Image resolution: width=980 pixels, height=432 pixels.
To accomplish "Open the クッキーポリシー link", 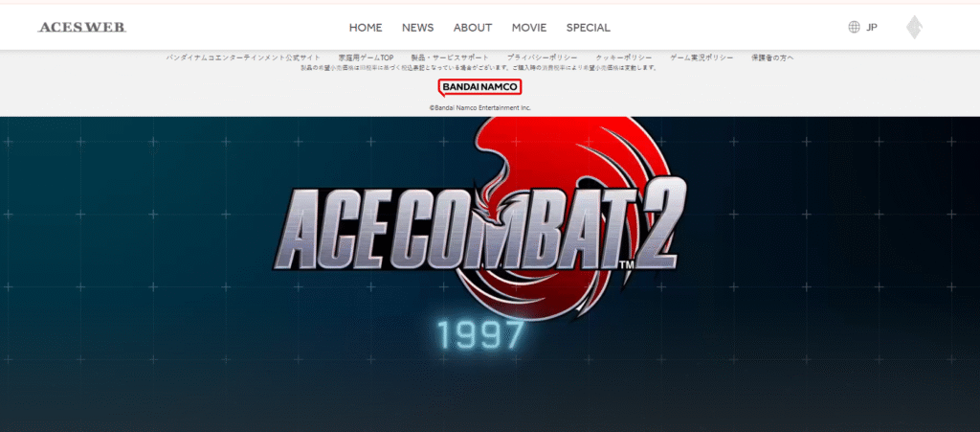I will (624, 57).
